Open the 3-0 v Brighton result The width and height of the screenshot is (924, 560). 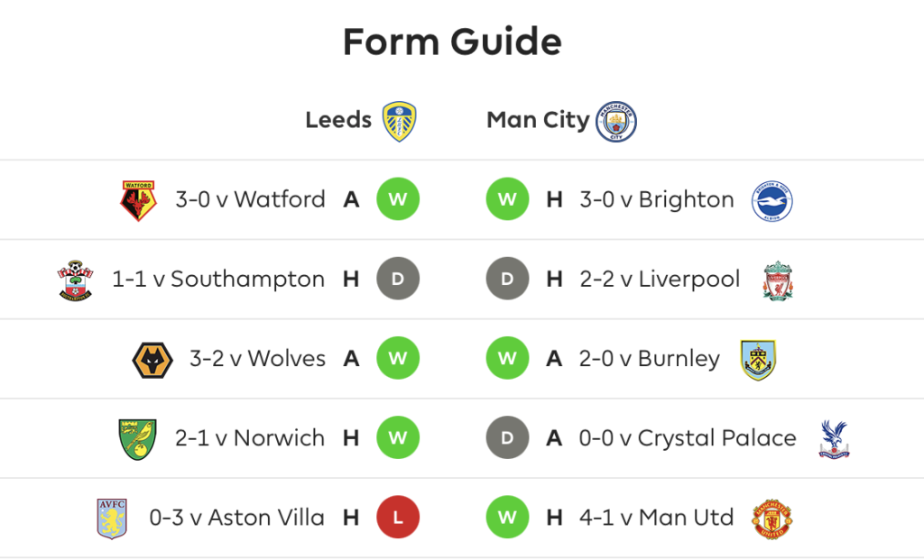click(x=657, y=199)
